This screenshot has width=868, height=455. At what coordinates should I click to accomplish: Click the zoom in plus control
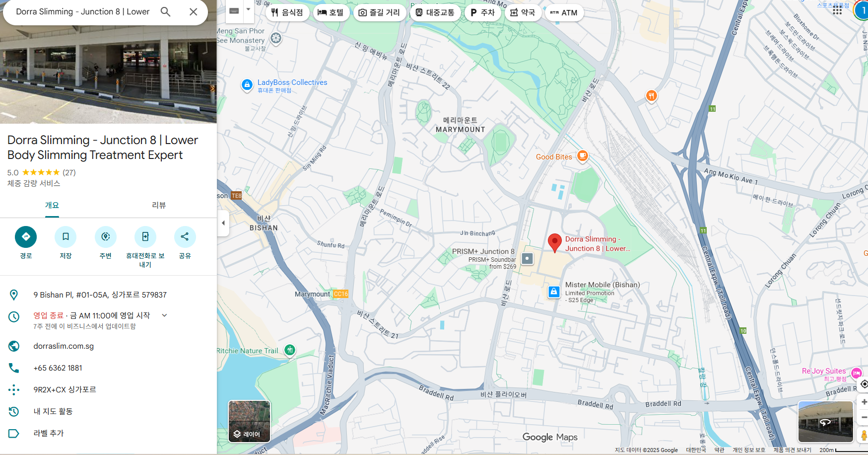tap(864, 402)
